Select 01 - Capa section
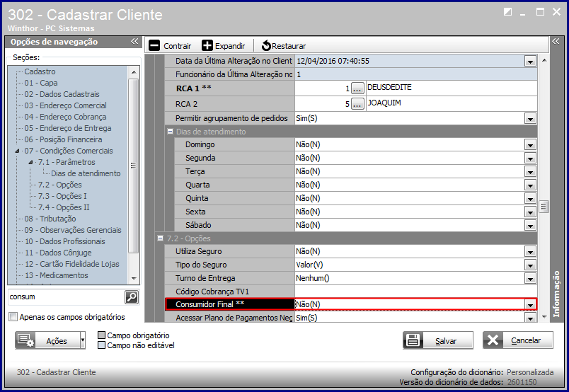Viewport: 569px width, 392px height. [41, 83]
